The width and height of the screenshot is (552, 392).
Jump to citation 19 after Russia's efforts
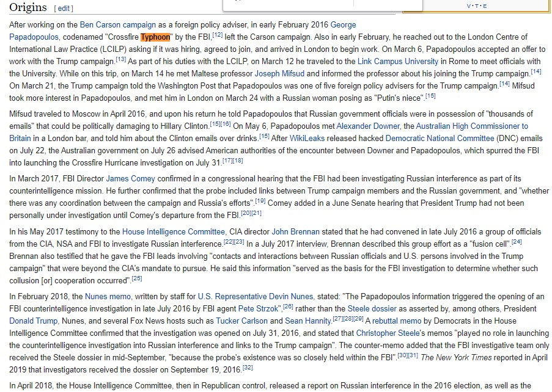260,201
